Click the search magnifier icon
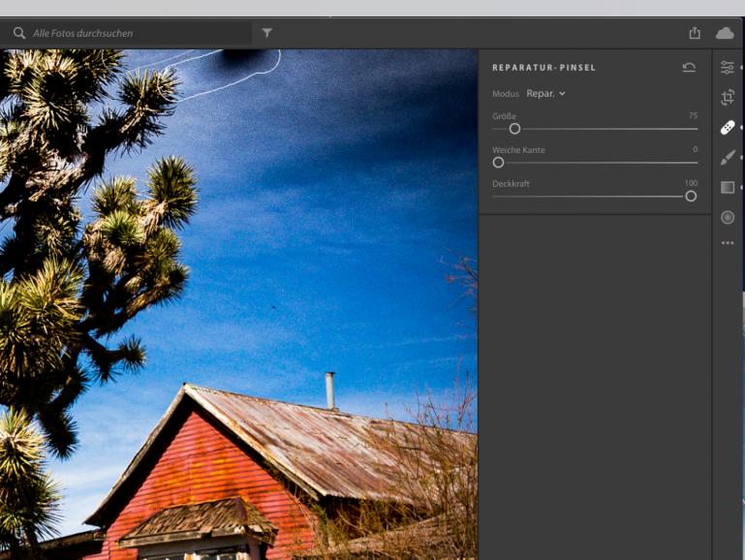745x560 pixels. (x=19, y=33)
